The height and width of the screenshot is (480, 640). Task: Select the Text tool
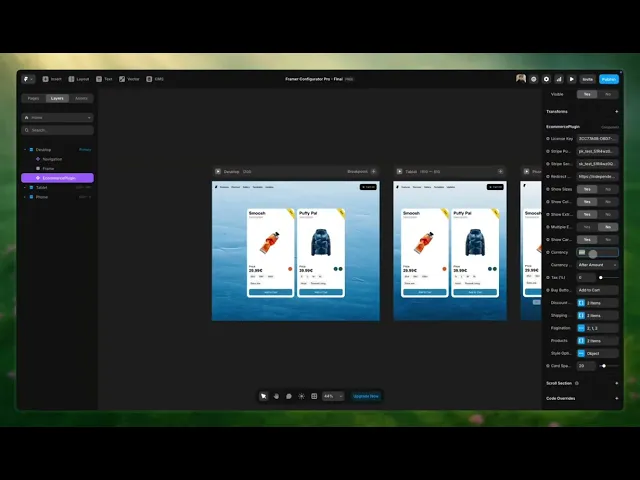[x=104, y=79]
